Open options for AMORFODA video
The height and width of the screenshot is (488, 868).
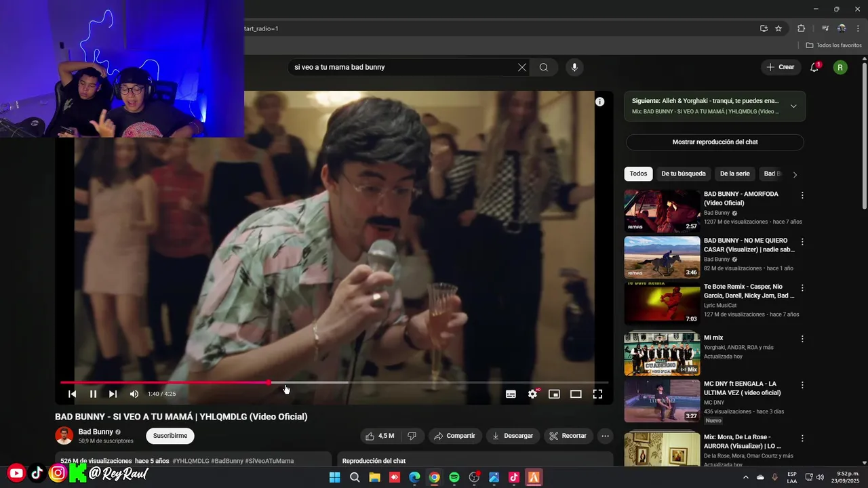tap(802, 195)
